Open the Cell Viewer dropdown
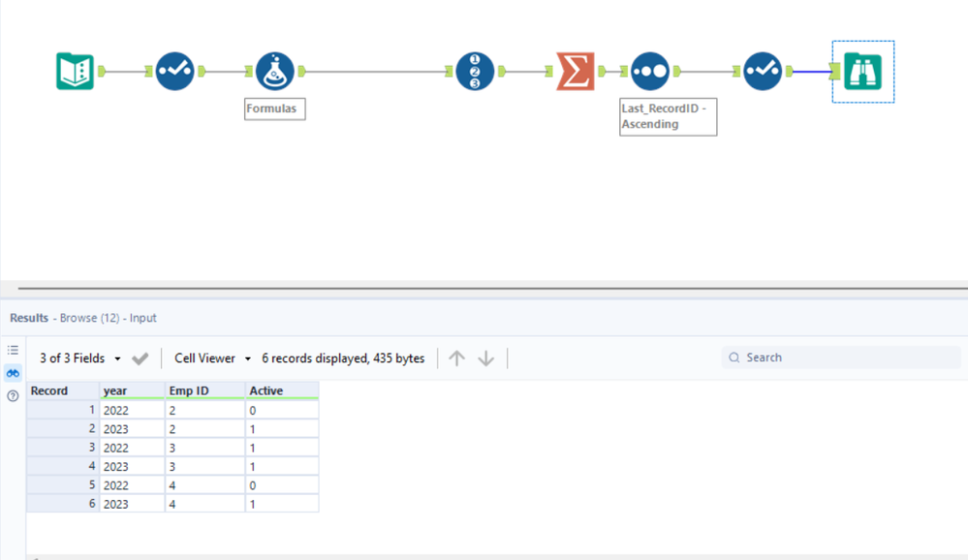The height and width of the screenshot is (560, 968). point(212,358)
